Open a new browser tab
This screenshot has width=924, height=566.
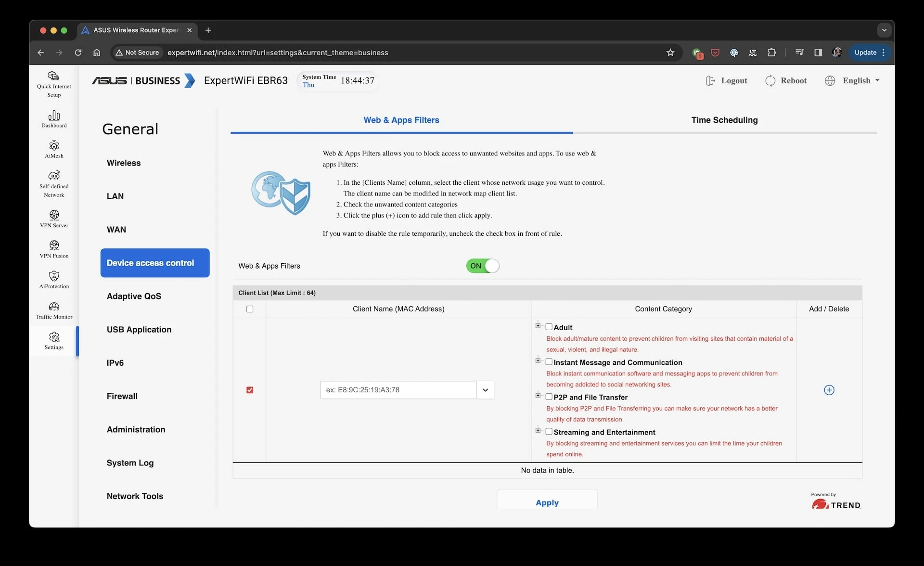208,30
